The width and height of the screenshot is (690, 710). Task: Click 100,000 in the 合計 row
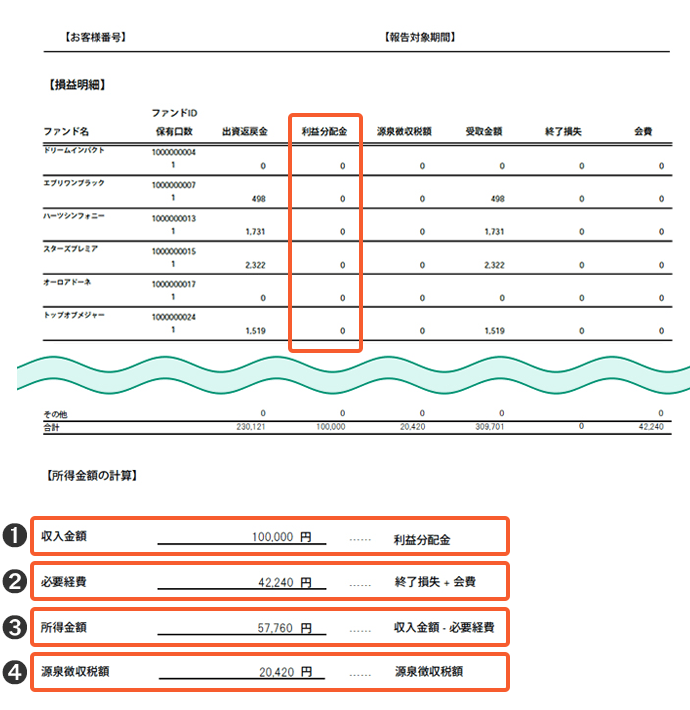click(331, 427)
